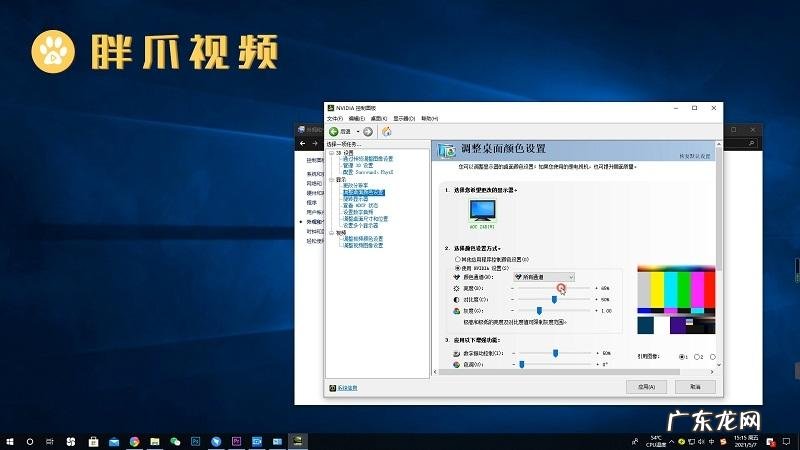Click the 色调 hue icon
Screen dimensions: 800x450
457,364
